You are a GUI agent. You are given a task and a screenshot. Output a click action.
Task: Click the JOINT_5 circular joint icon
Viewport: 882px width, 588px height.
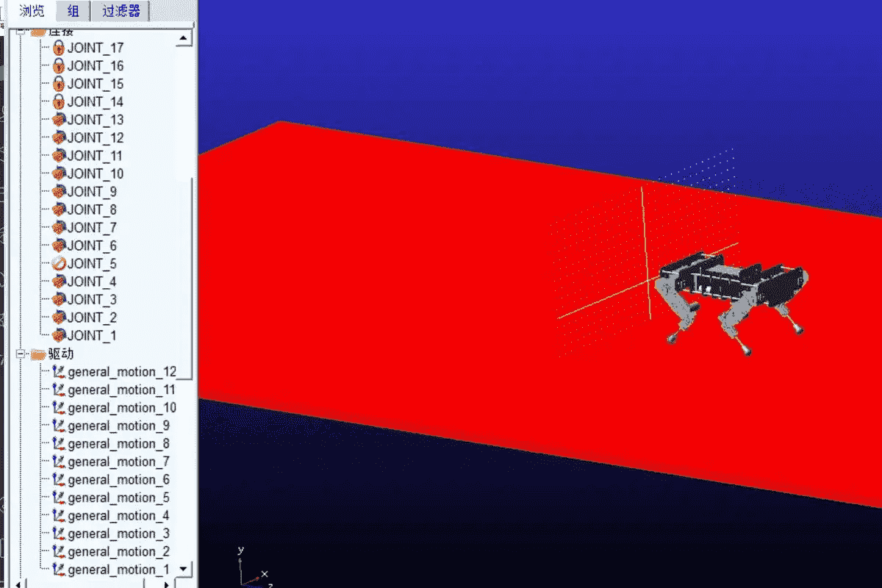coord(59,263)
